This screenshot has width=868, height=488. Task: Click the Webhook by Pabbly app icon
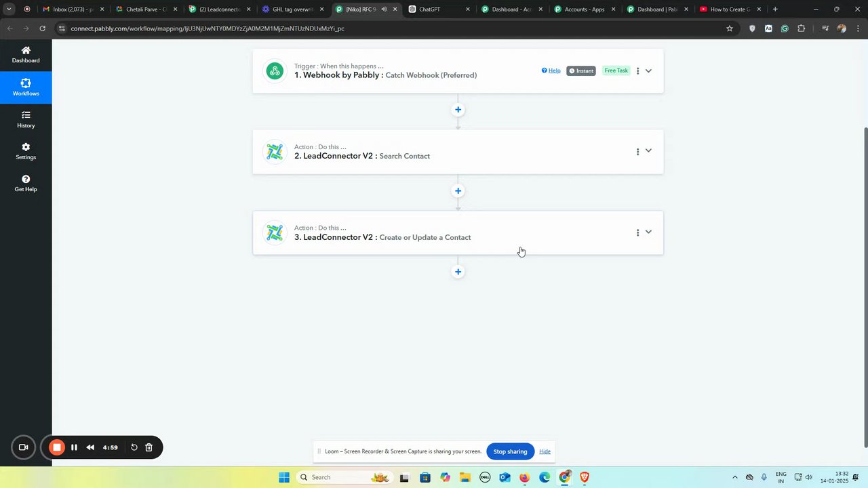coord(275,71)
